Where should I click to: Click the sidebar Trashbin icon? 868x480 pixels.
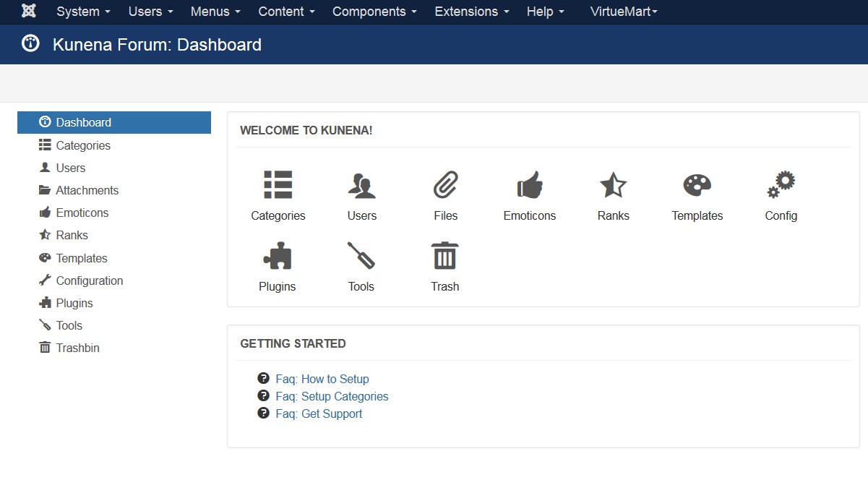pyautogui.click(x=45, y=348)
